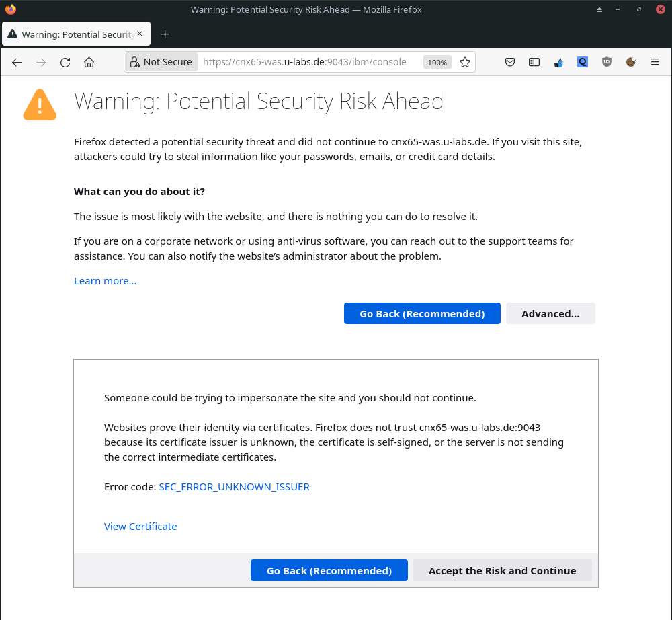
Task: Open the Firefox hamburger application menu
Action: coord(655,62)
